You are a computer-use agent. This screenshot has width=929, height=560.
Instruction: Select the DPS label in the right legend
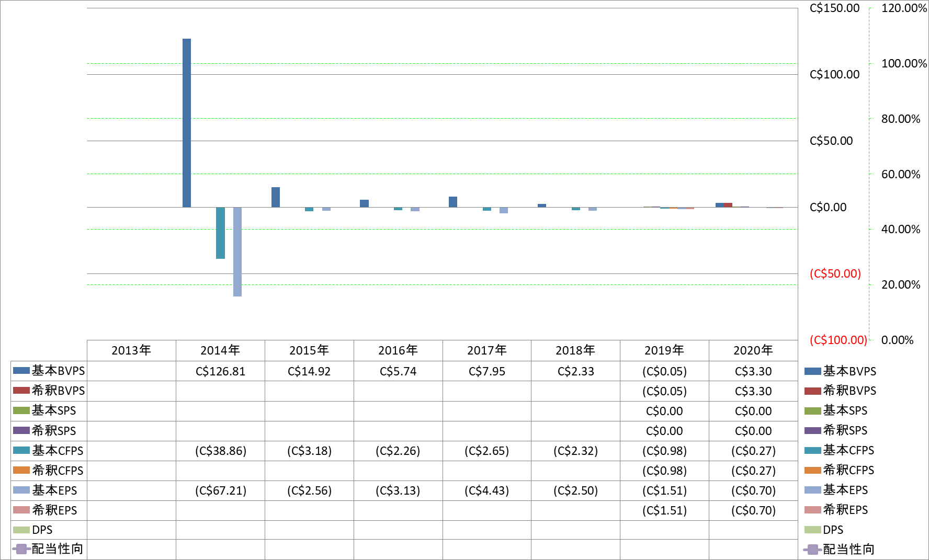pos(833,530)
